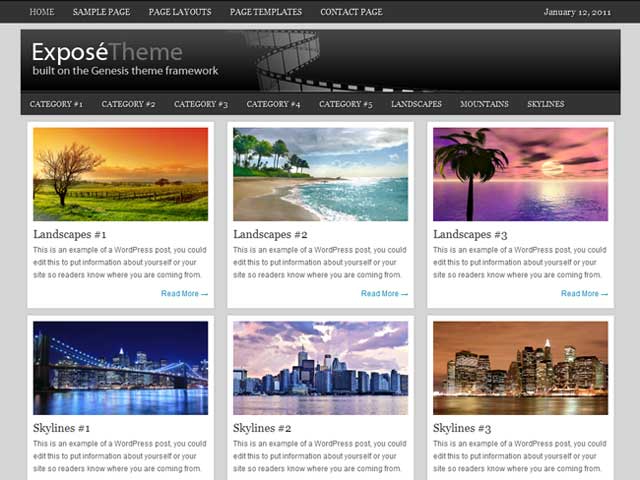The height and width of the screenshot is (480, 640).
Task: Select Category #3 in navigation bar
Action: pos(201,104)
